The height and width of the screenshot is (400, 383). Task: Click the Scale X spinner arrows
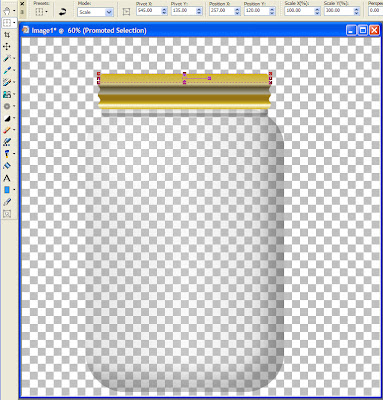pyautogui.click(x=317, y=11)
